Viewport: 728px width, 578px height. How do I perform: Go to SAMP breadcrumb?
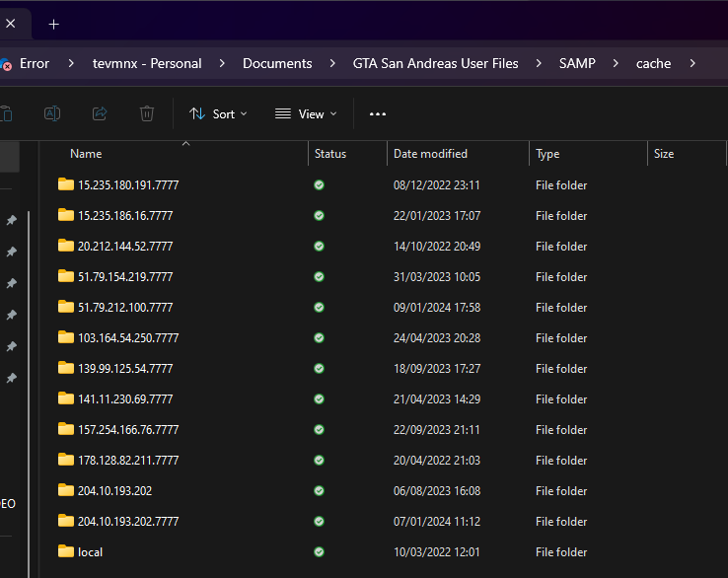click(577, 63)
